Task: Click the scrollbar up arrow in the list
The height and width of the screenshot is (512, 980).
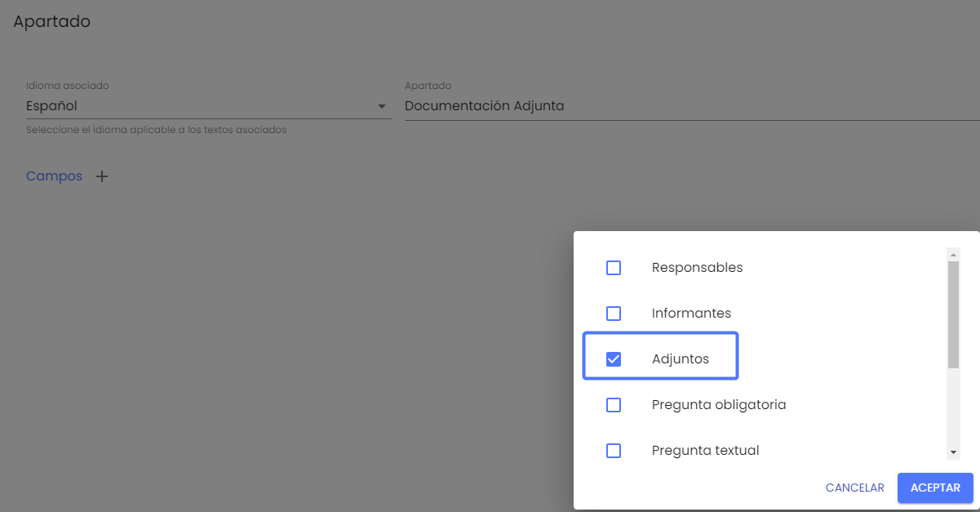Action: coord(953,255)
